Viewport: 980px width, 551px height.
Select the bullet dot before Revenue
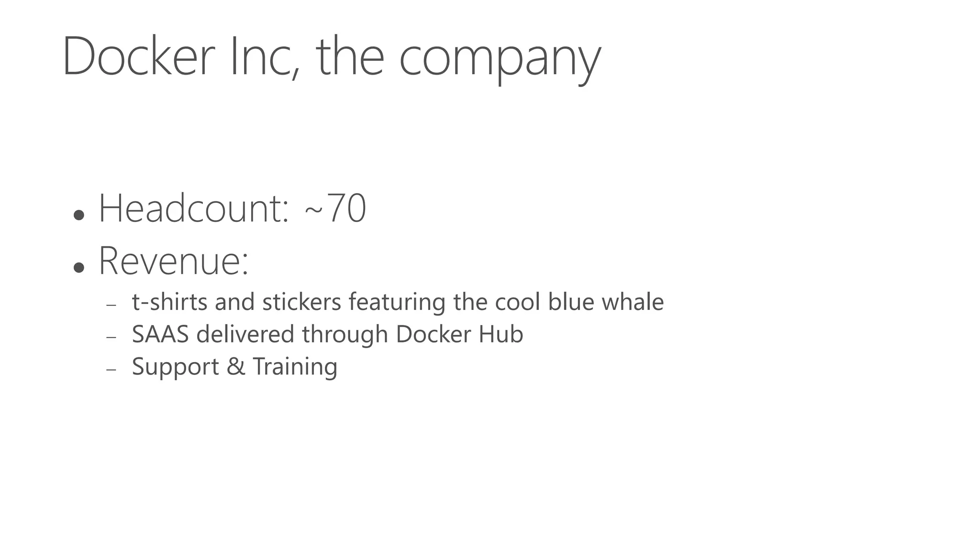pyautogui.click(x=79, y=267)
